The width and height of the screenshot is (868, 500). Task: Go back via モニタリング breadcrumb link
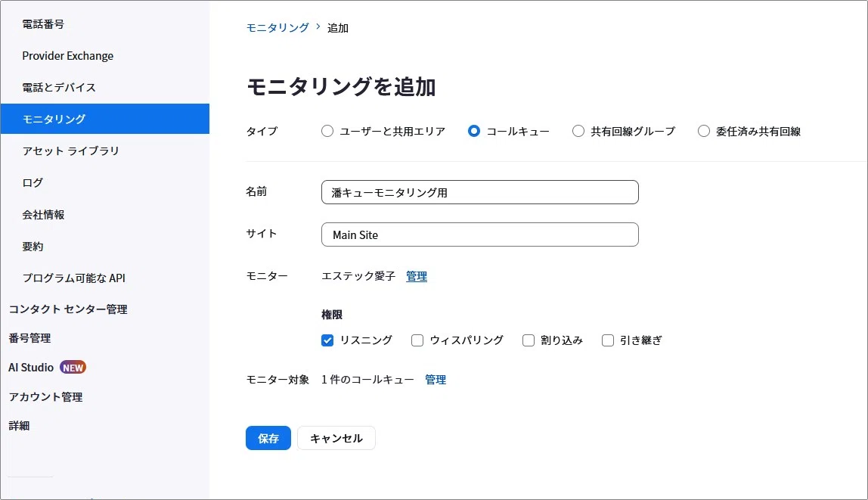click(277, 28)
